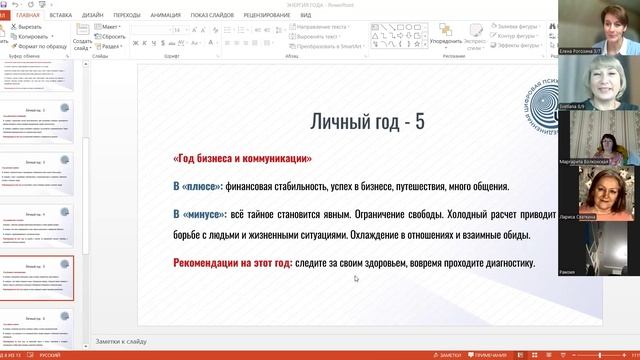640x360 pixels.
Task: Toggle numbered list
Action: [x=242, y=30]
